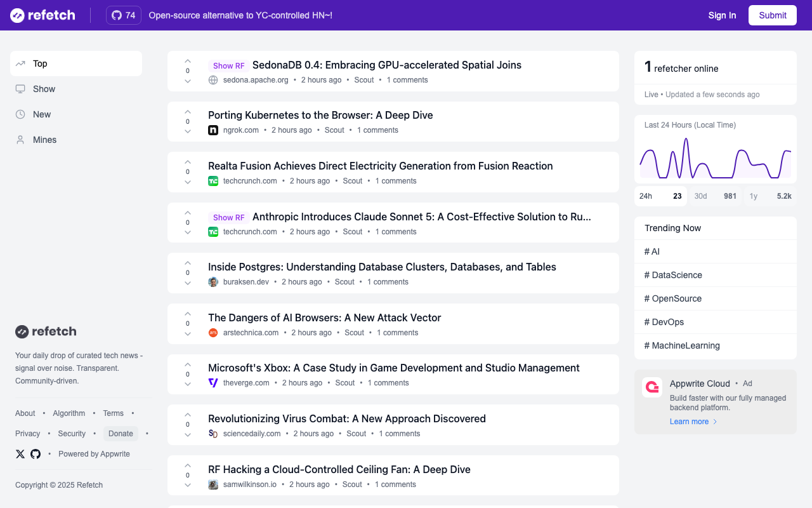Image resolution: width=812 pixels, height=508 pixels.
Task: Open the Show feed in sidebar
Action: 76,89
